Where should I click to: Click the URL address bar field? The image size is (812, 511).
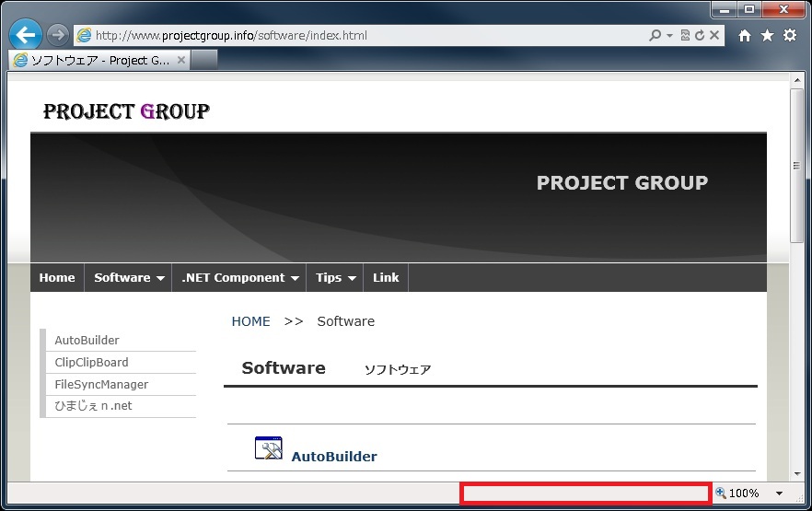(x=368, y=36)
